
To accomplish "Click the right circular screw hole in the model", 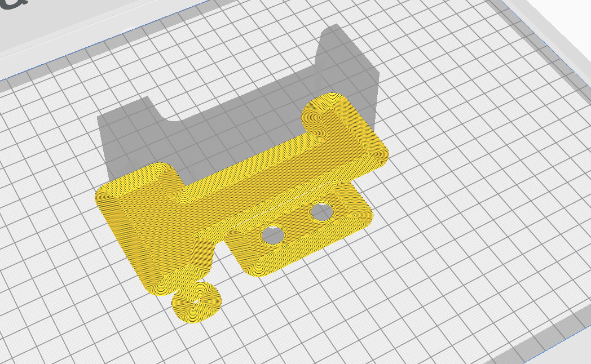I will point(322,211).
